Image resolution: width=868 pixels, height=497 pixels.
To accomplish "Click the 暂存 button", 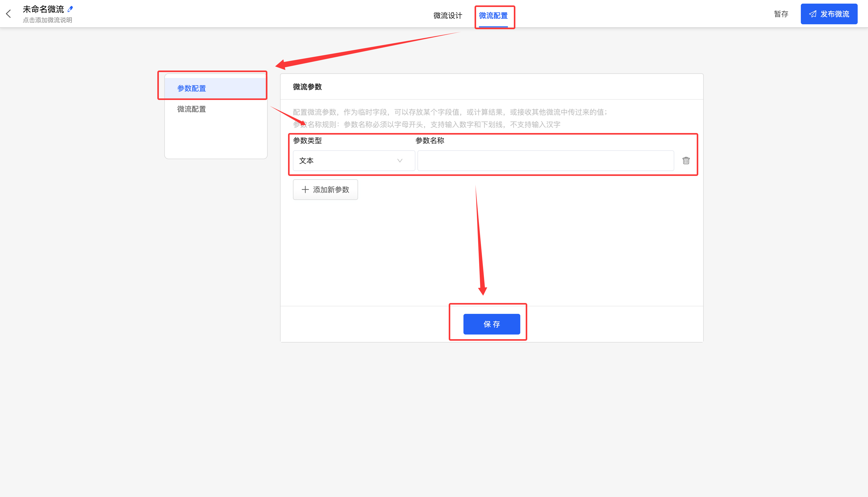I will 781,14.
